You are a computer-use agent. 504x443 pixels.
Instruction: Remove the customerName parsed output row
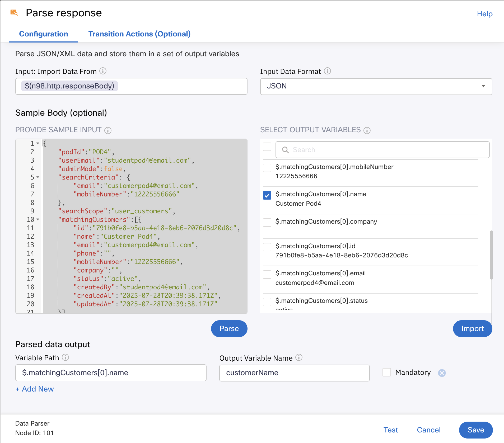pos(442,373)
